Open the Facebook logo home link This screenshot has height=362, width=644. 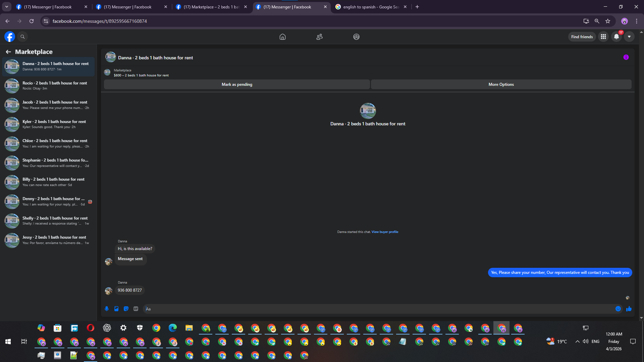point(10,37)
